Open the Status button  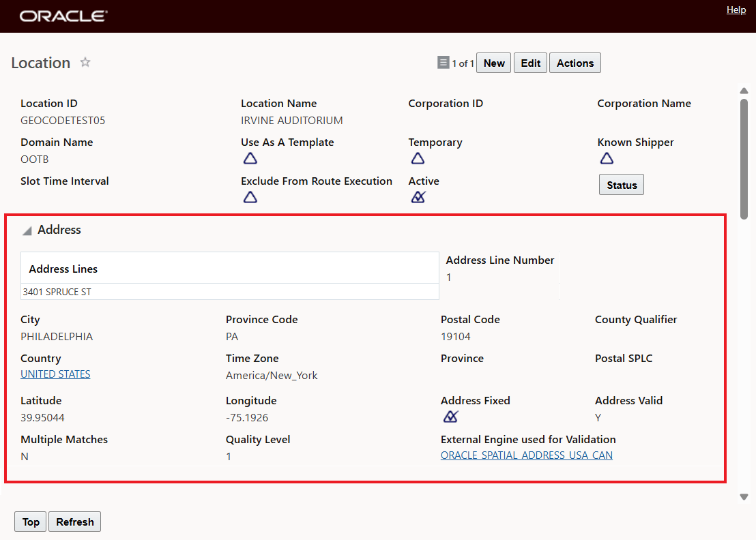click(621, 185)
